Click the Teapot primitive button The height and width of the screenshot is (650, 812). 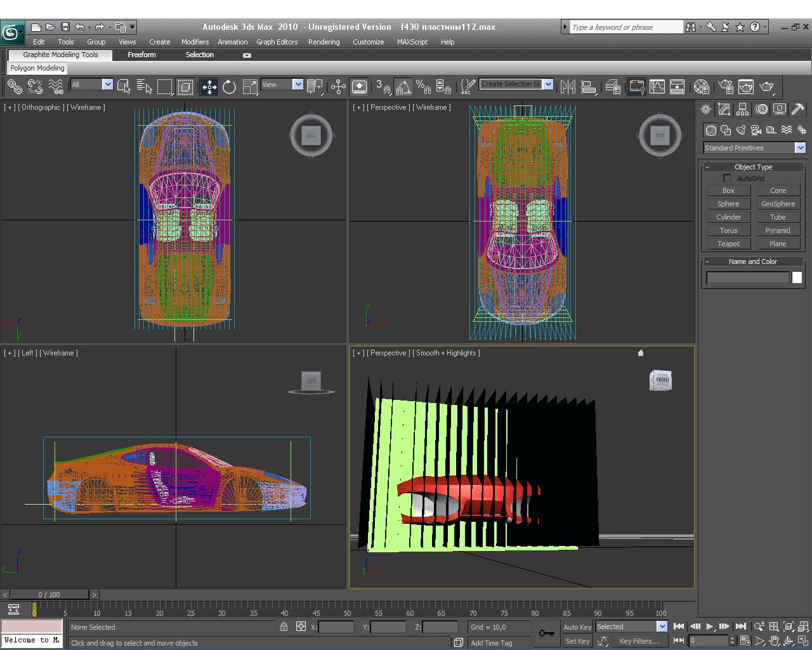(x=728, y=244)
